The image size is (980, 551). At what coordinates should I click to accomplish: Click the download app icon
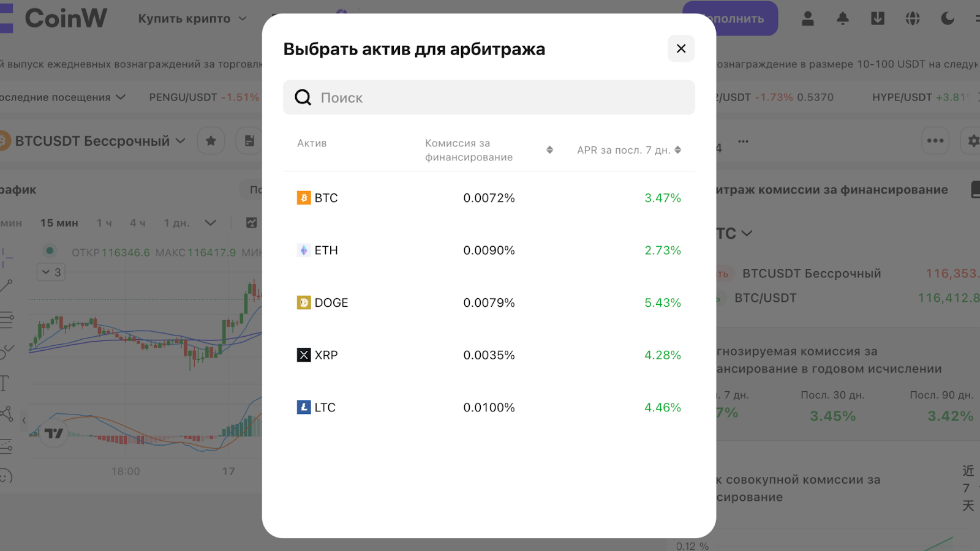click(x=878, y=18)
